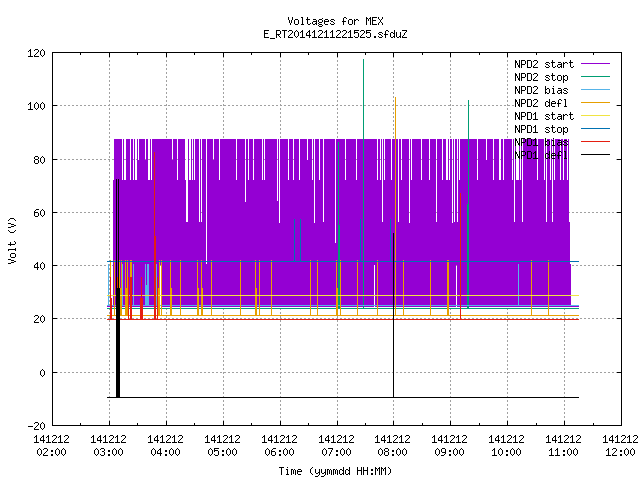This screenshot has width=640, height=480.
Task: Click the purple NPD2 start legend line
Action: [x=595, y=64]
